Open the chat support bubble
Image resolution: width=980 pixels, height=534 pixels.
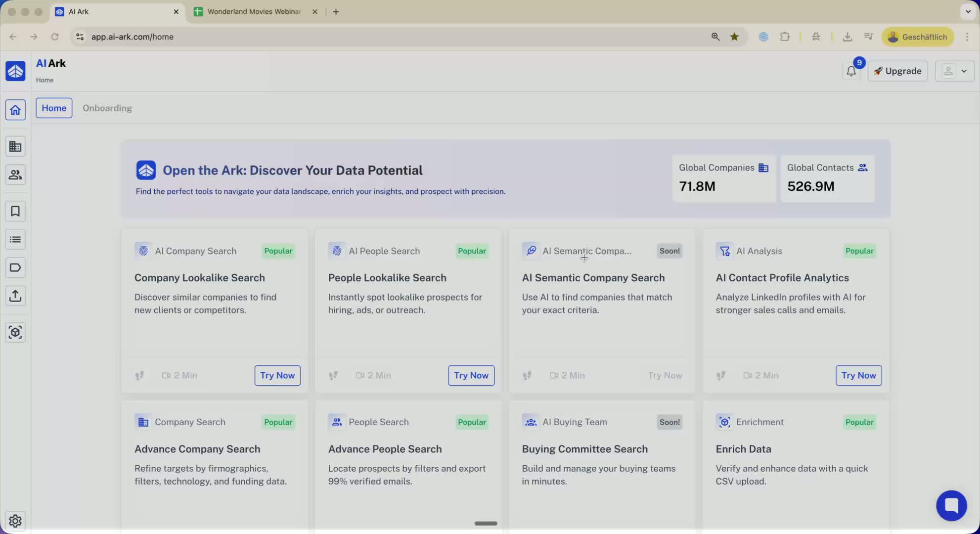(951, 505)
